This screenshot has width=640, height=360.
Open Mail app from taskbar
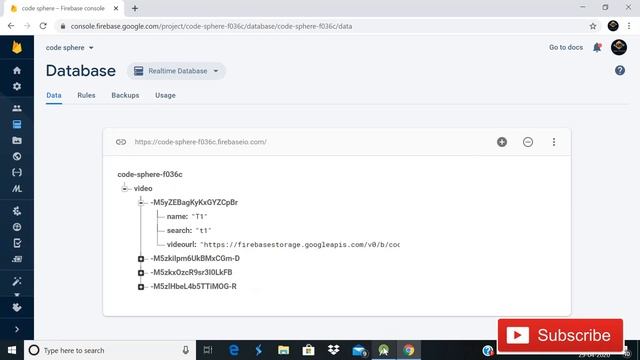359,350
